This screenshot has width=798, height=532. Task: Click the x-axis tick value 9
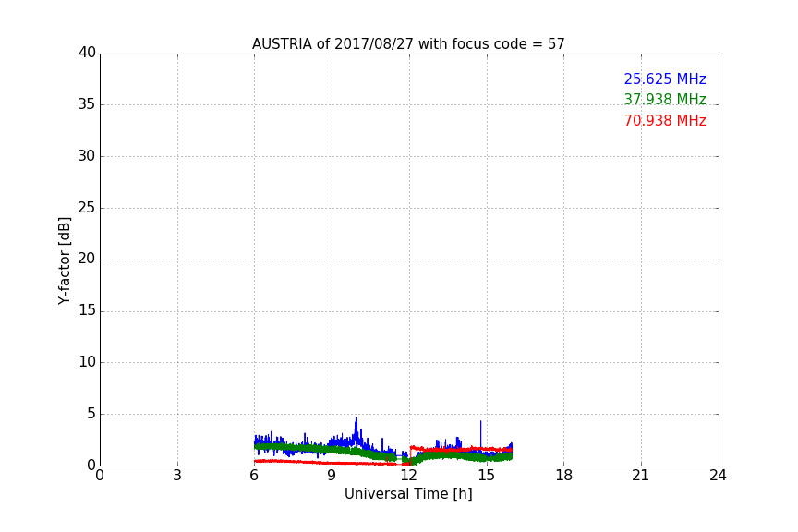coord(332,476)
